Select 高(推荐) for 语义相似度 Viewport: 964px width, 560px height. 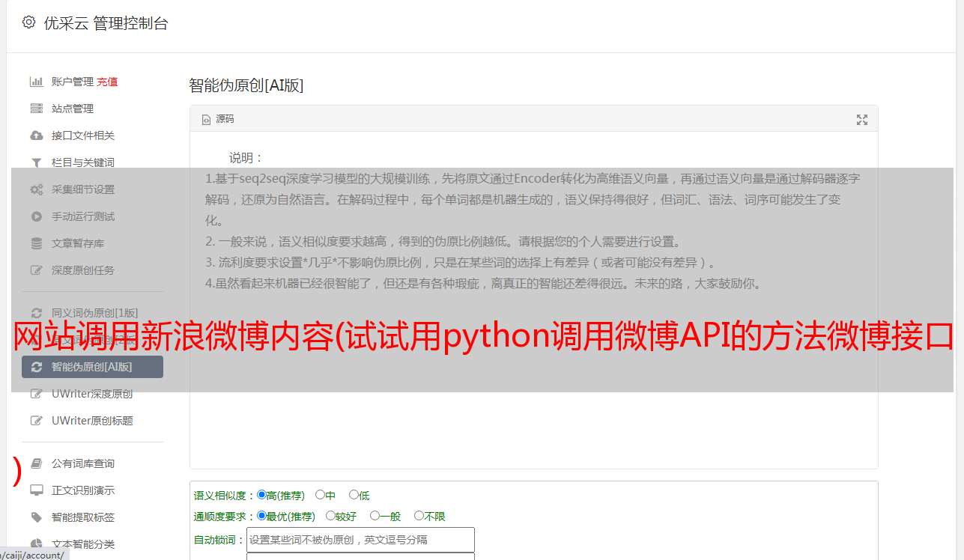click(261, 495)
